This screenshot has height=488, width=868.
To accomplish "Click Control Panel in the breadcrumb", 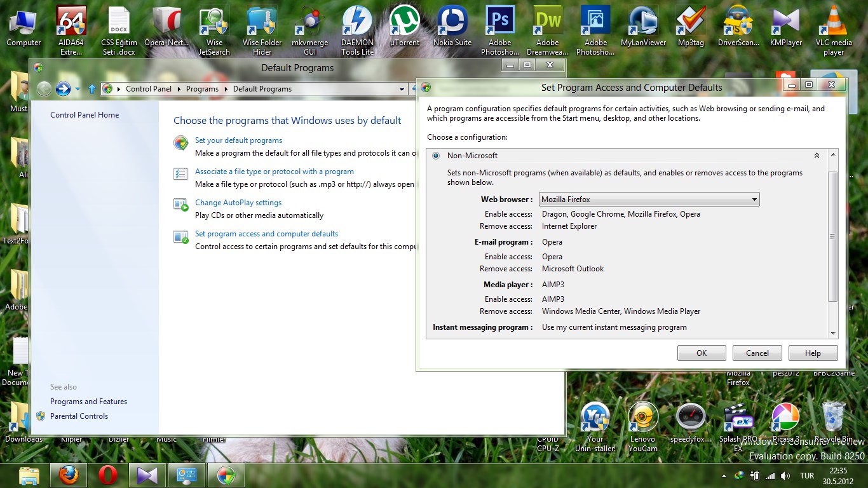I will pyautogui.click(x=149, y=89).
